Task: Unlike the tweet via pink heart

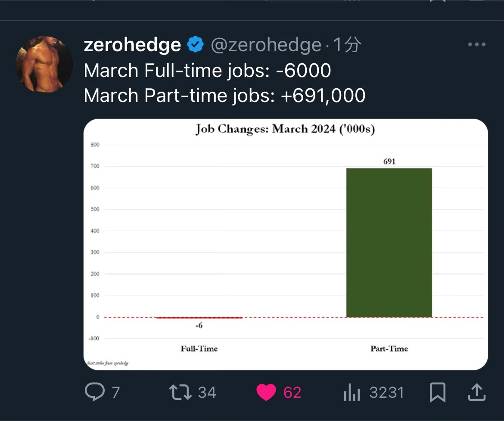Action: point(266,393)
